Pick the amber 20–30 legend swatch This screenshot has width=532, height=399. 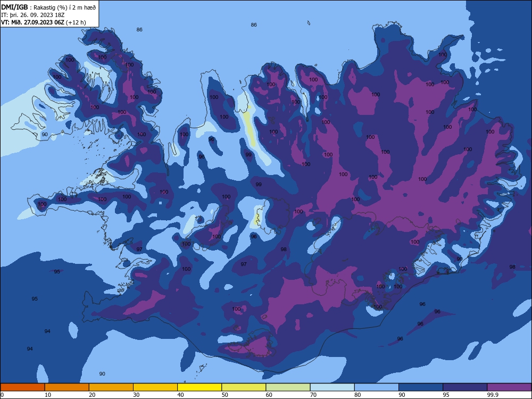click(111, 387)
